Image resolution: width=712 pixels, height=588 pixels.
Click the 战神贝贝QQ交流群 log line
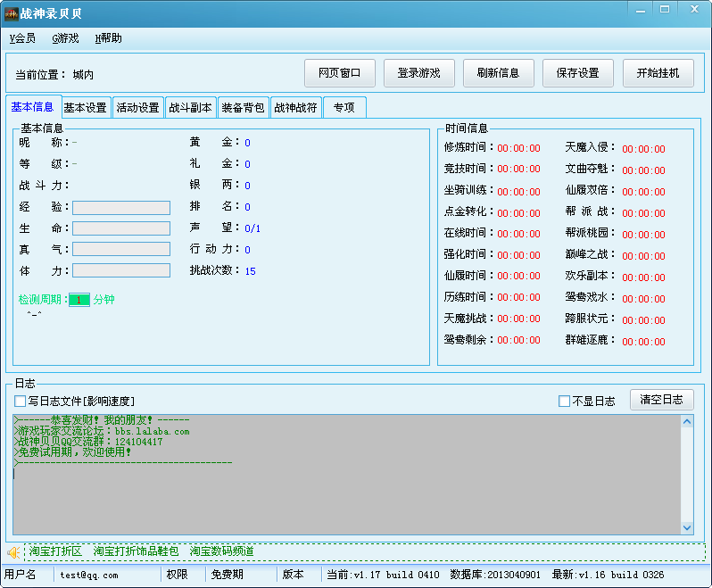tap(88, 442)
